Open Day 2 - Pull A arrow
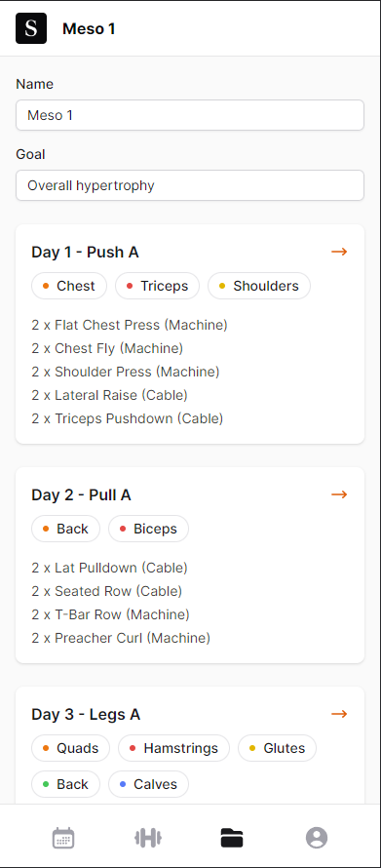The height and width of the screenshot is (868, 381). [x=339, y=494]
